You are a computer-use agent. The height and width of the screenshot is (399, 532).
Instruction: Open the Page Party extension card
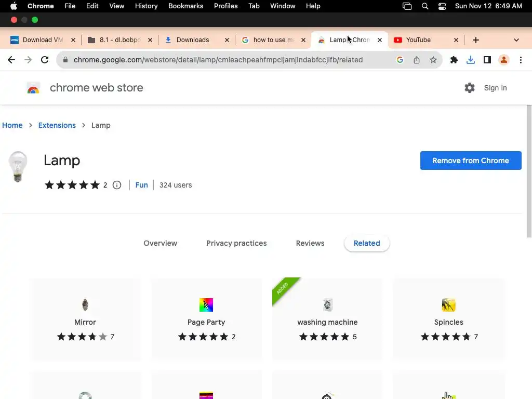[x=206, y=319]
